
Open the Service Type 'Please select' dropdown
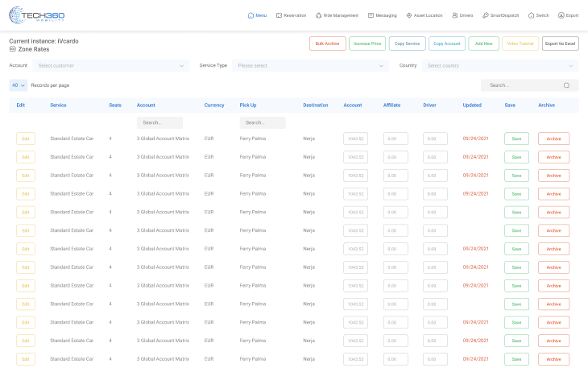310,65
